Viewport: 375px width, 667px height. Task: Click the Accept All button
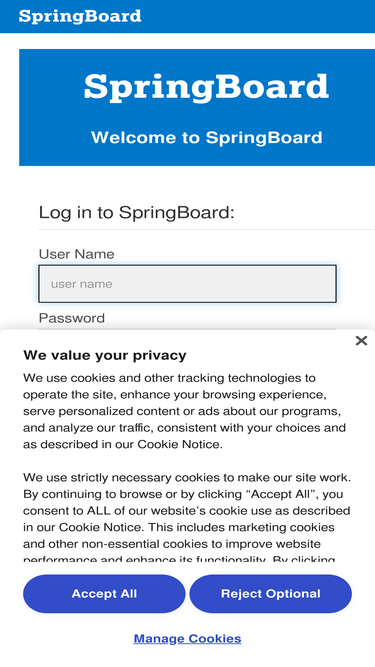pyautogui.click(x=104, y=594)
